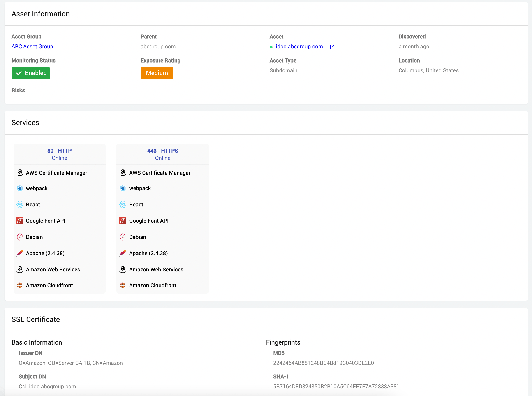The image size is (532, 396).
Task: Click the SHA-1 fingerprint value
Action: tap(336, 387)
